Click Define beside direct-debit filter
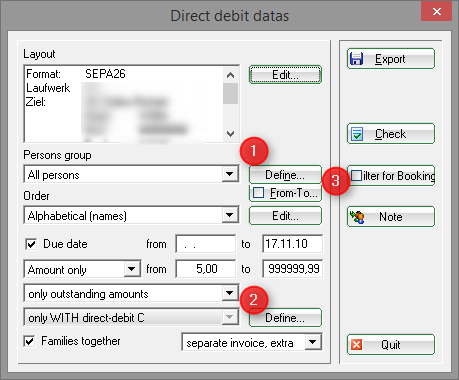Viewport: 459px width, 380px height. (x=285, y=318)
